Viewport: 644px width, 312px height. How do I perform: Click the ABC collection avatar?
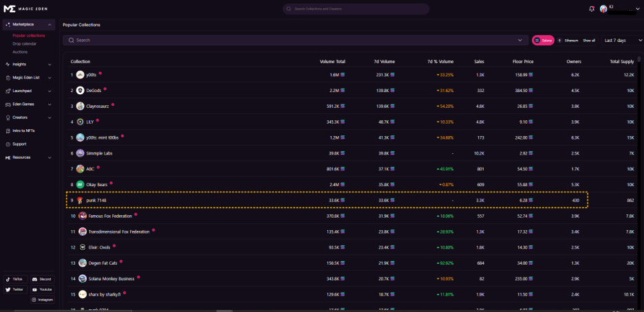(80, 169)
